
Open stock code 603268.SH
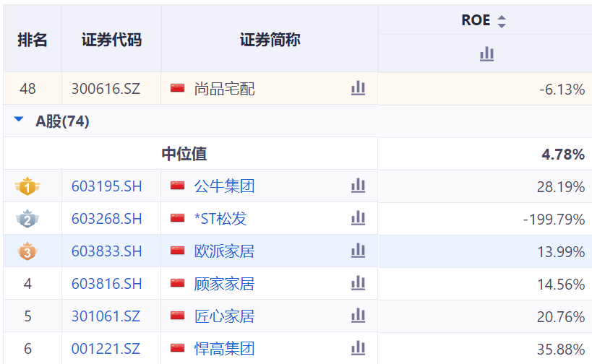(x=106, y=219)
